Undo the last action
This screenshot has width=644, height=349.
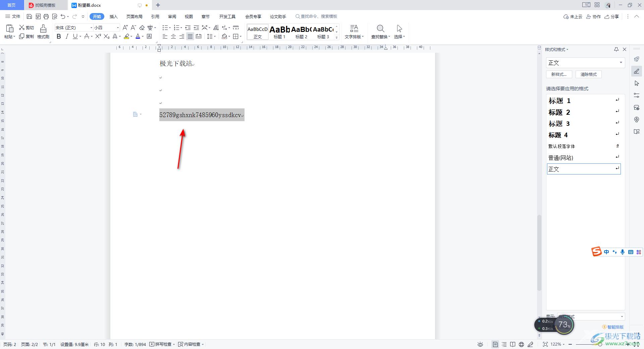(x=63, y=16)
